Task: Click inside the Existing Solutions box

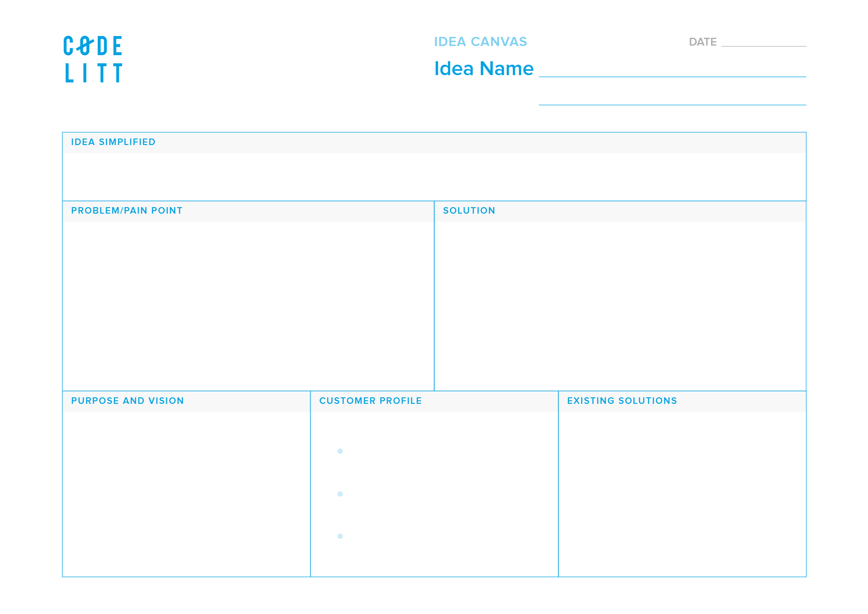Action: (x=682, y=494)
